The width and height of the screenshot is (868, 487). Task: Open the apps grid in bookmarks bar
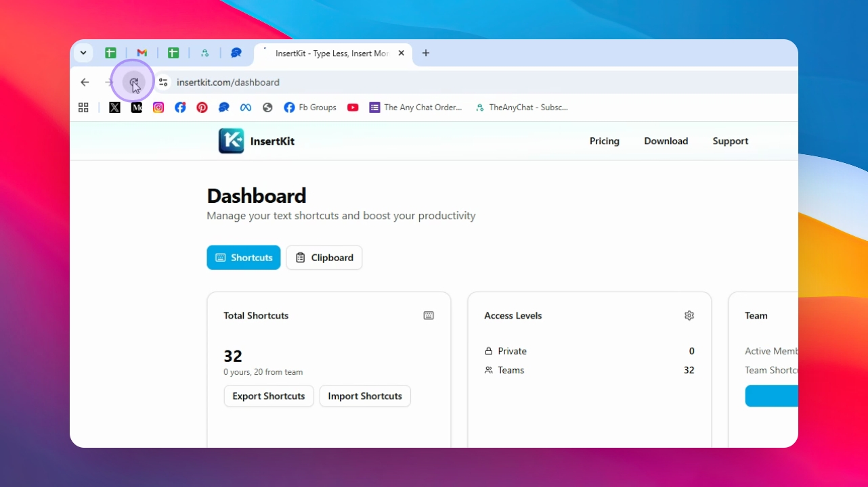click(83, 108)
